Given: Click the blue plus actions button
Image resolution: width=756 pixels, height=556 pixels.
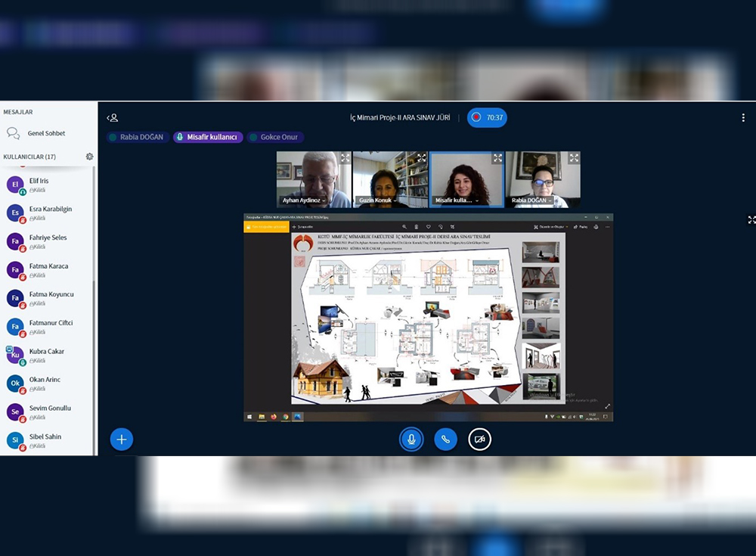Looking at the screenshot, I should [122, 440].
